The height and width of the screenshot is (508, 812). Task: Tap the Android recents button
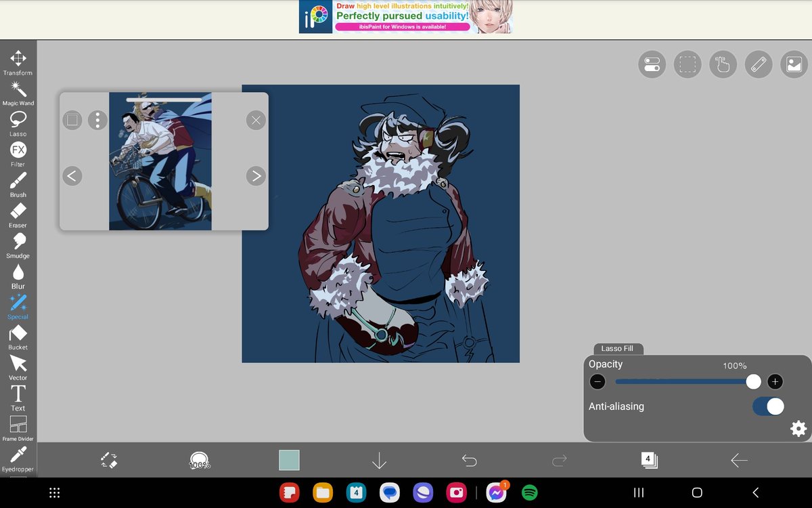[638, 493]
